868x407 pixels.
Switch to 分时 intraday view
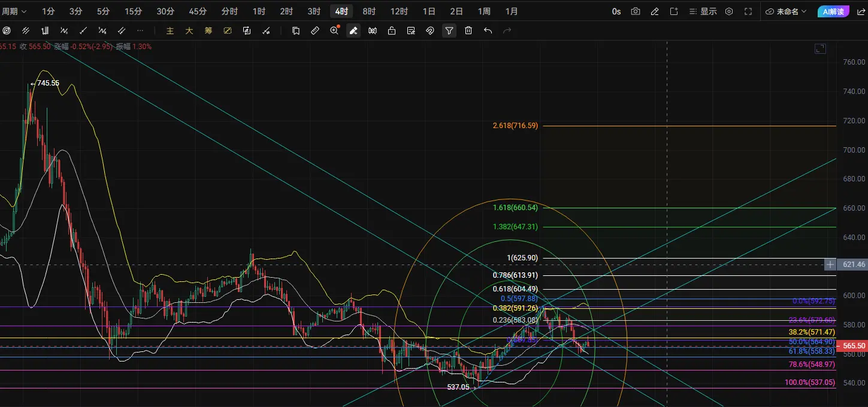pyautogui.click(x=229, y=11)
